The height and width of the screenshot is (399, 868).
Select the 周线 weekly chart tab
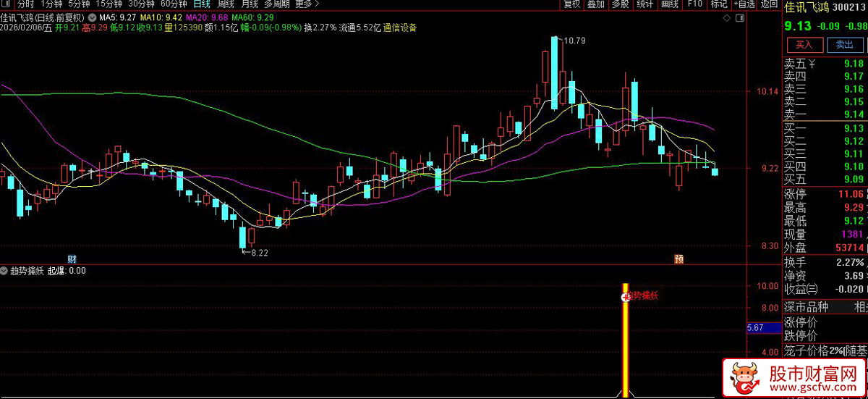(226, 4)
